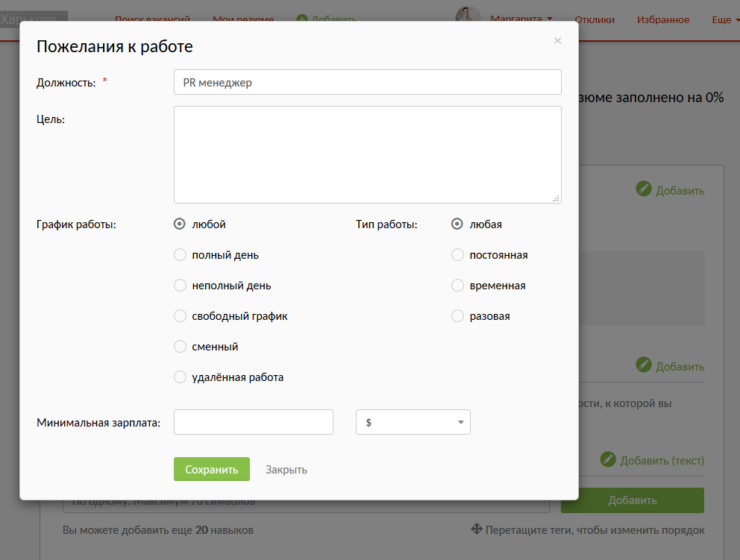Click the Минимальная зарплата input field

(x=254, y=422)
